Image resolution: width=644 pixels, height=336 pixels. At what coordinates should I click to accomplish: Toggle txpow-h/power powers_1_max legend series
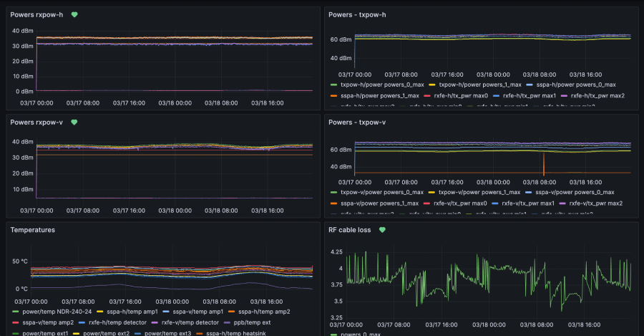point(479,85)
